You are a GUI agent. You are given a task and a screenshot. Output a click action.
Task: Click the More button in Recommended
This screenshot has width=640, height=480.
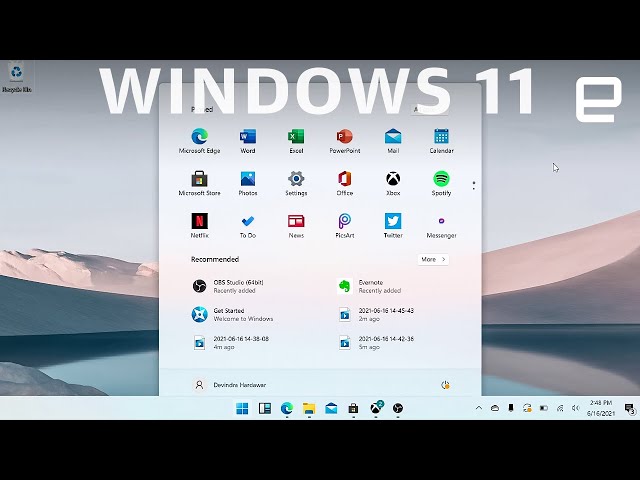coord(433,259)
